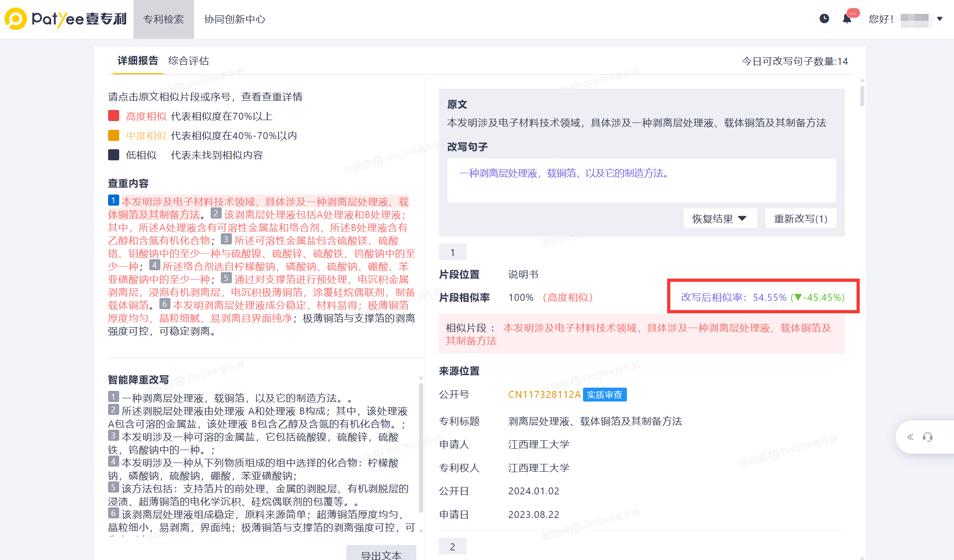Click the PatYee logo icon
The height and width of the screenshot is (560, 954).
coord(16,19)
